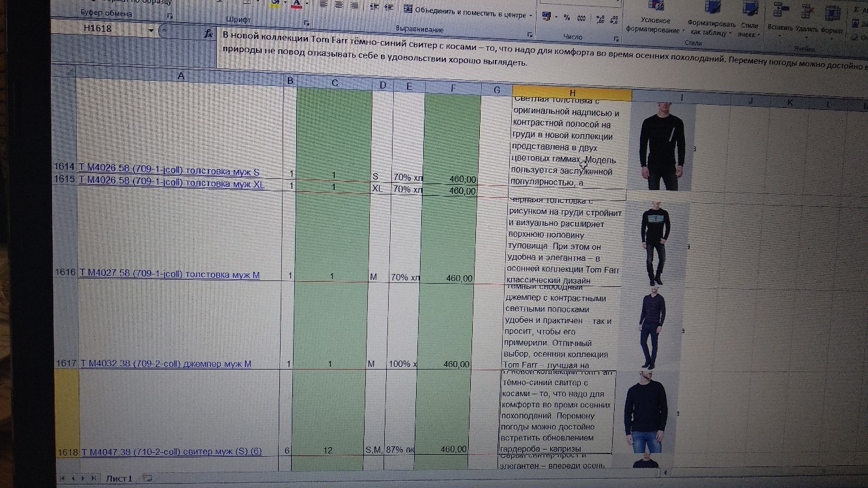Viewport: 868px width, 488px height.
Task: Click description cell H1618 about тёмно-синий свитер
Action: tap(556, 413)
